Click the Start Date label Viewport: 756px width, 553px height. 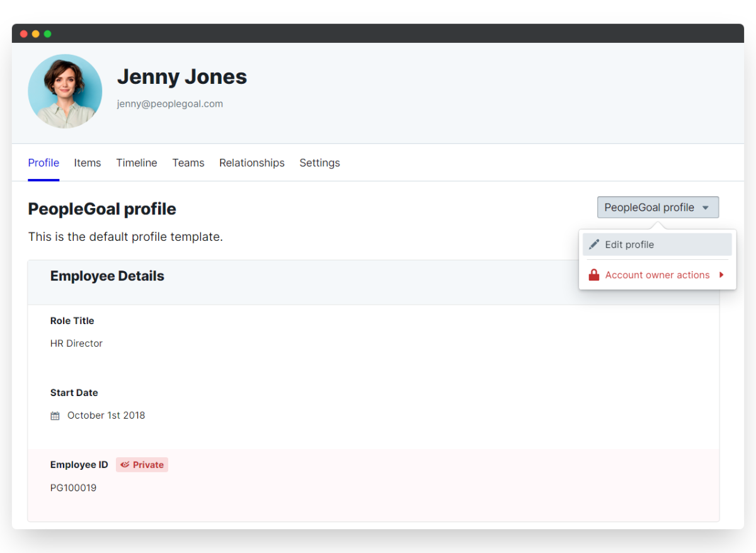(74, 393)
